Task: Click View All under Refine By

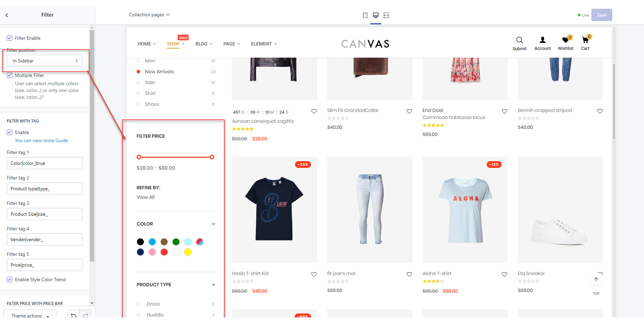Action: click(x=145, y=197)
